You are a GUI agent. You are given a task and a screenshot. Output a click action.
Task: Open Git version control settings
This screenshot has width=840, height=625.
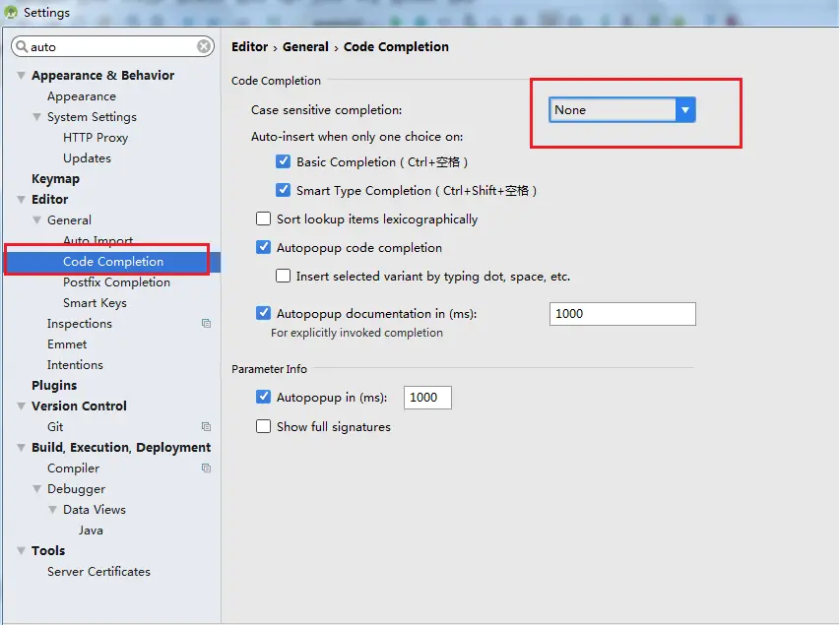point(55,427)
